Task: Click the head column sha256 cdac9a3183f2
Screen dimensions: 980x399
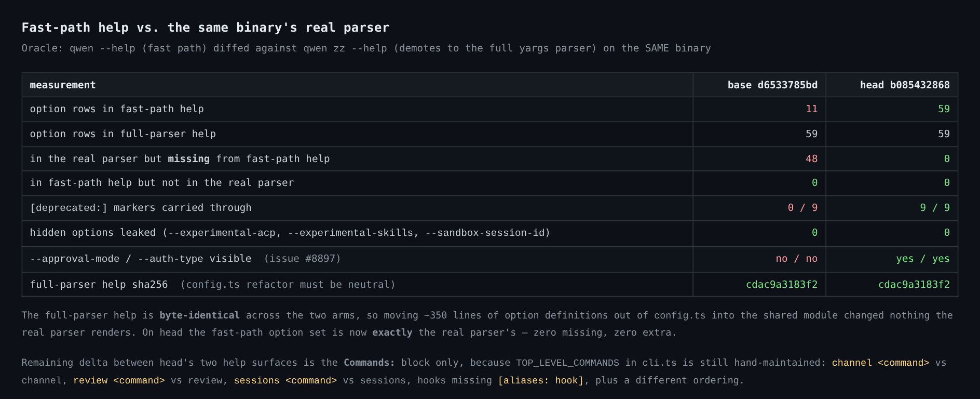Action: tap(914, 285)
